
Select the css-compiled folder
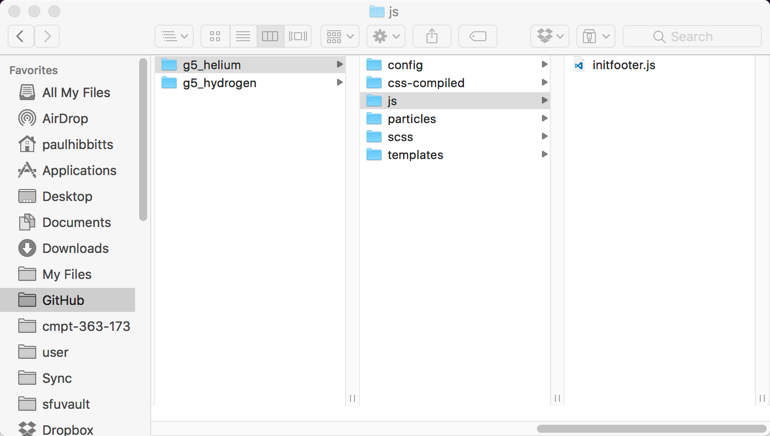(455, 82)
